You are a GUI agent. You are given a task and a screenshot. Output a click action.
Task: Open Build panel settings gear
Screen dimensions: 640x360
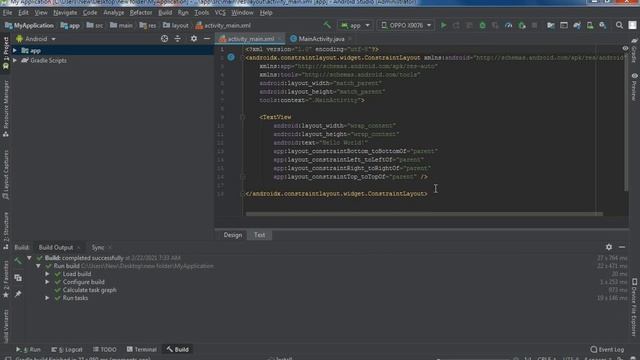tap(609, 247)
